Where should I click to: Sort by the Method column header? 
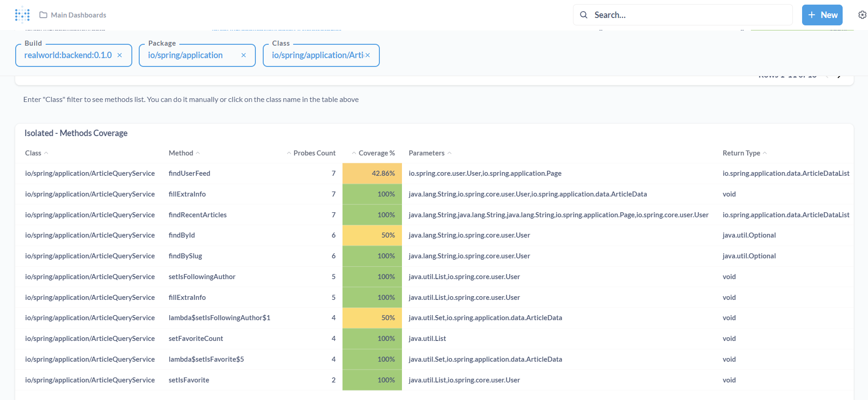click(x=184, y=153)
